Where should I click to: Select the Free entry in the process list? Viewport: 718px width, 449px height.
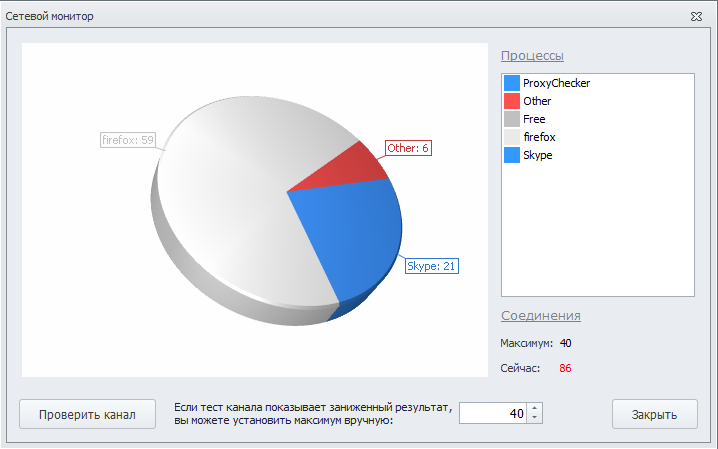click(534, 119)
